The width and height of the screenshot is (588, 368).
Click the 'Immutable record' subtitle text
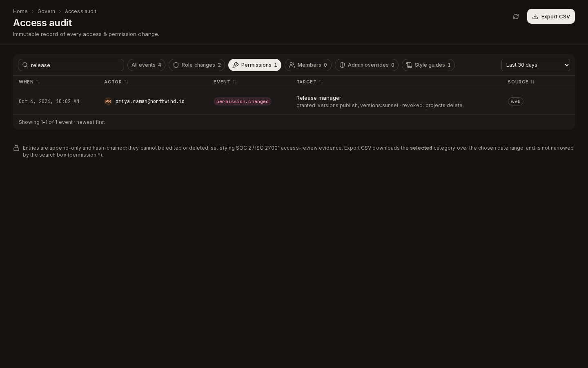click(86, 34)
